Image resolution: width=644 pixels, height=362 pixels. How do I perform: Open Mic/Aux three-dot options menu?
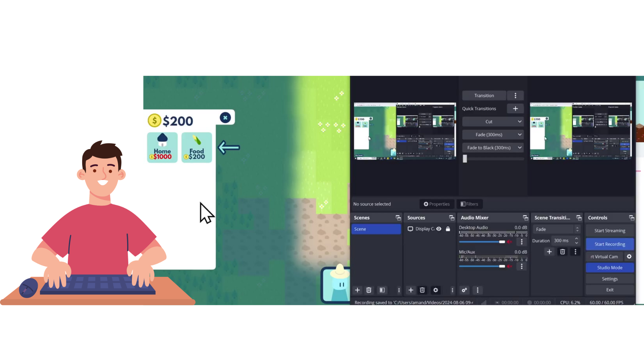(x=522, y=266)
